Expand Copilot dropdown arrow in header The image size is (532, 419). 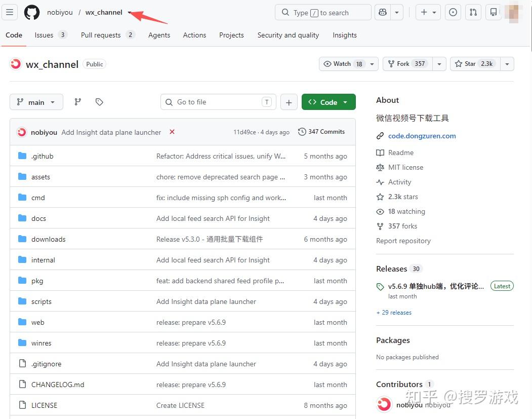397,13
